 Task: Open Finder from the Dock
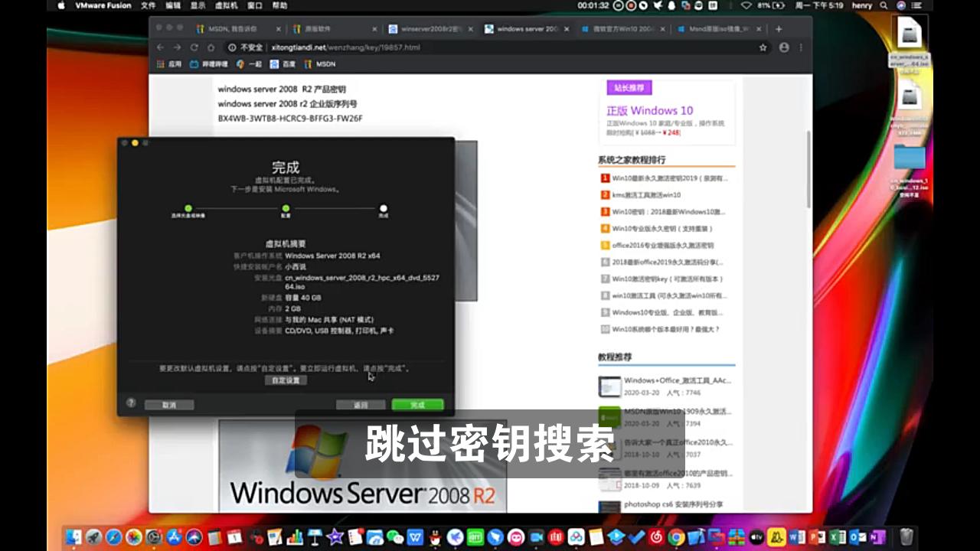click(74, 537)
